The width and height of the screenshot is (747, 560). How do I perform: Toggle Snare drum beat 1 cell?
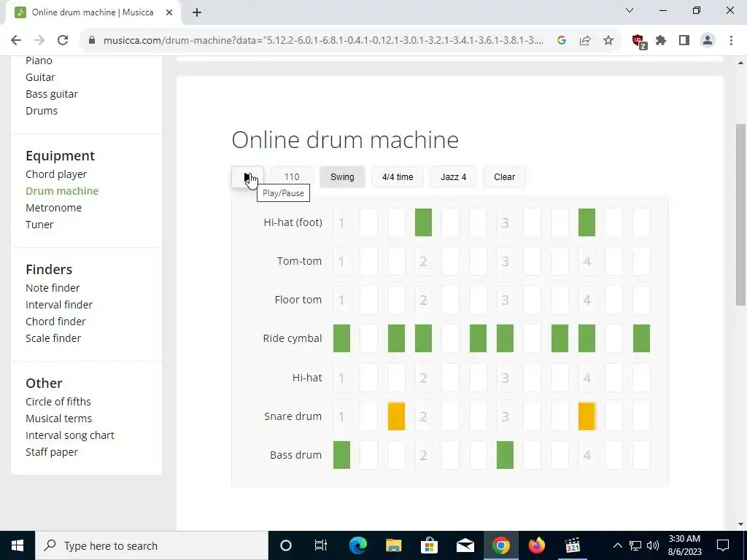pyautogui.click(x=341, y=416)
